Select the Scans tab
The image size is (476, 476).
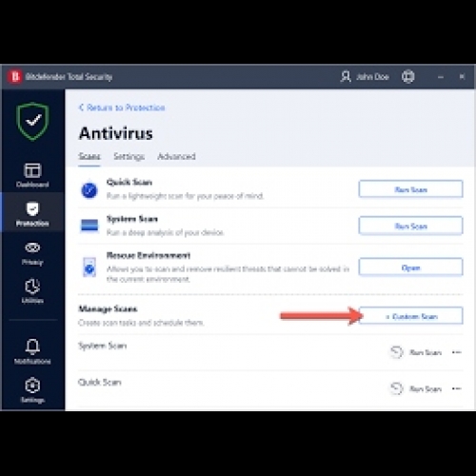(89, 156)
